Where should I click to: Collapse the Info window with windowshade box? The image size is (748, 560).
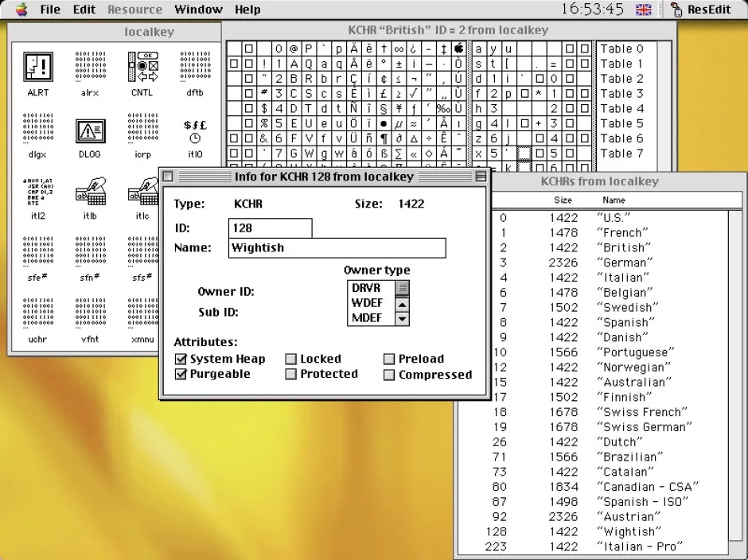(481, 177)
